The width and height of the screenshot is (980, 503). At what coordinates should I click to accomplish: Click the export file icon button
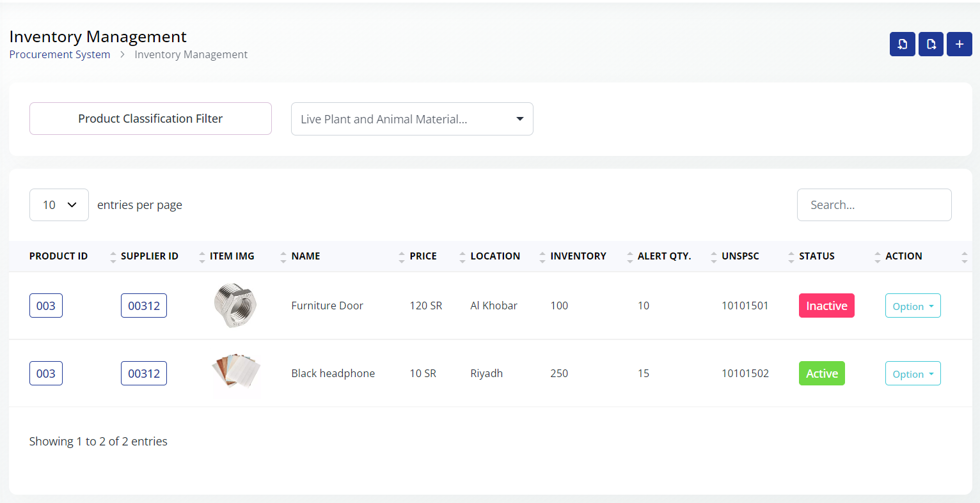(x=931, y=44)
